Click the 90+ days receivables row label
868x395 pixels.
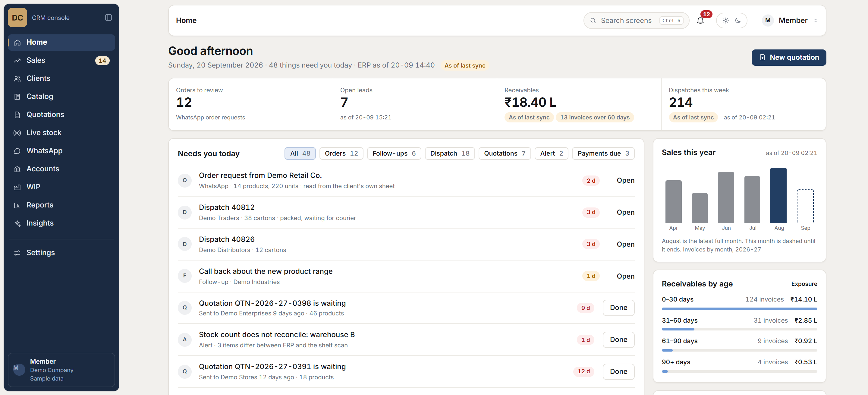676,362
